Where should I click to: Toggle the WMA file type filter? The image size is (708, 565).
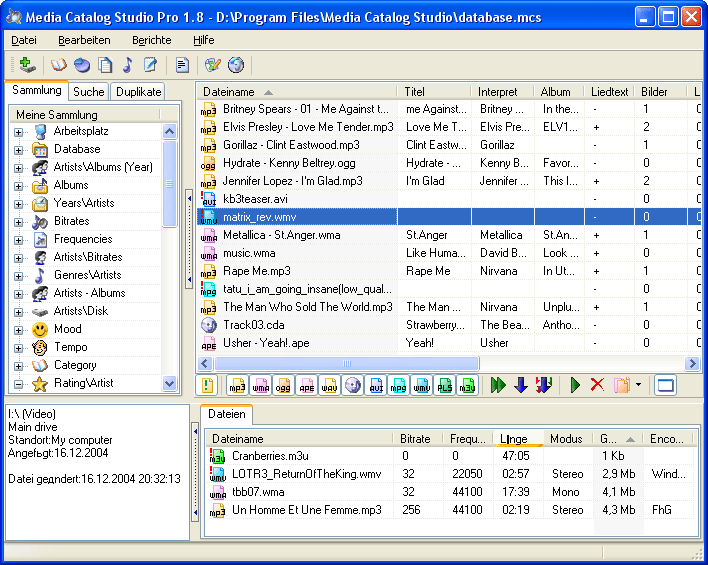tap(261, 386)
